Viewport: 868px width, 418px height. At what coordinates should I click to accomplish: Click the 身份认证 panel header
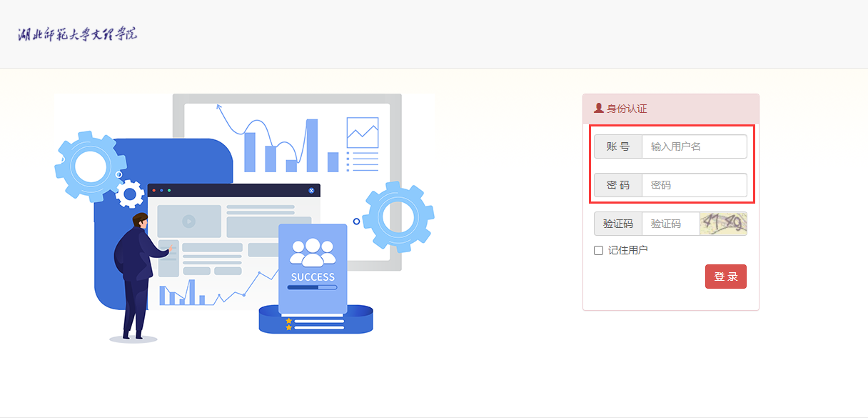[670, 109]
